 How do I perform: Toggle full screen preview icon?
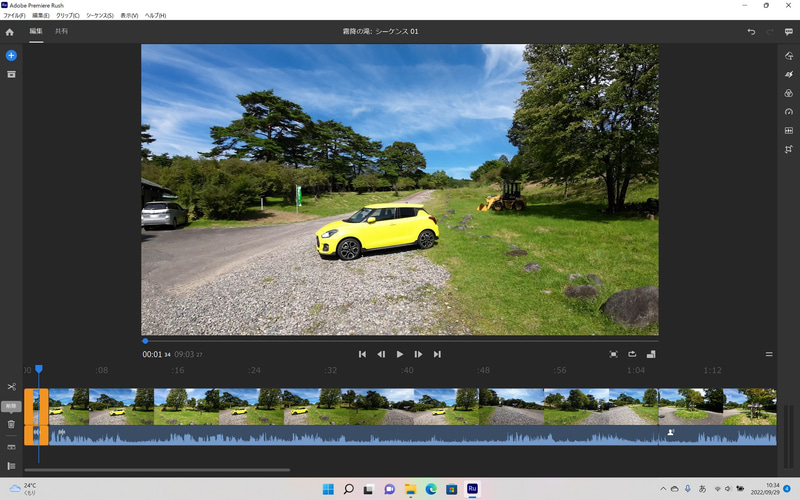(x=613, y=354)
